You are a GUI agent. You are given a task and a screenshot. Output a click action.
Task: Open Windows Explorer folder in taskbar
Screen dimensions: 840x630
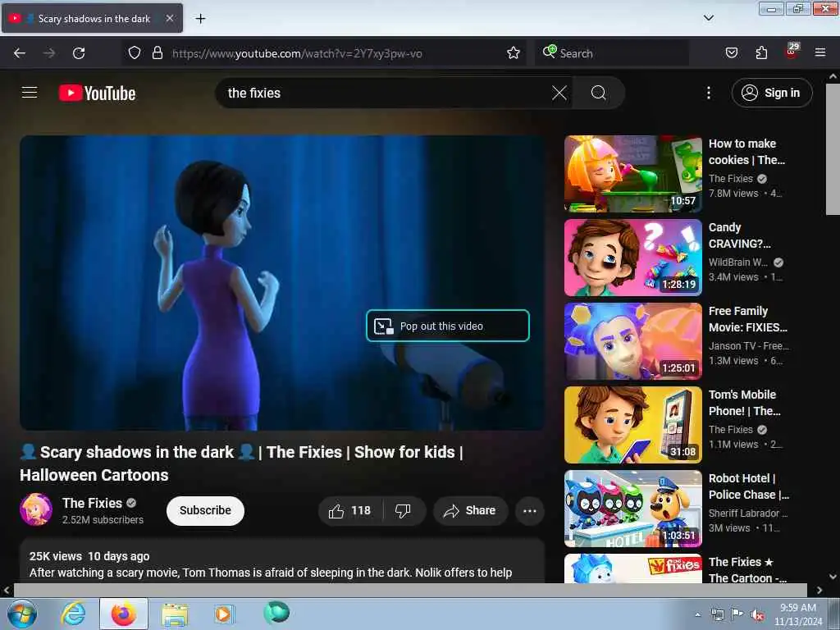point(175,614)
